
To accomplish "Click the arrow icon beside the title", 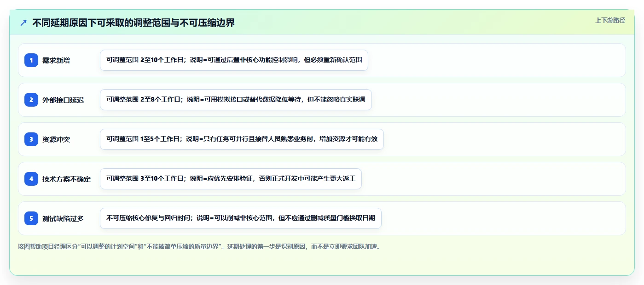I will click(x=23, y=23).
